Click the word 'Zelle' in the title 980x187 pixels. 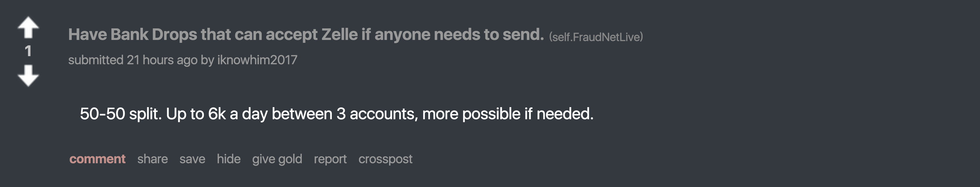tap(339, 35)
